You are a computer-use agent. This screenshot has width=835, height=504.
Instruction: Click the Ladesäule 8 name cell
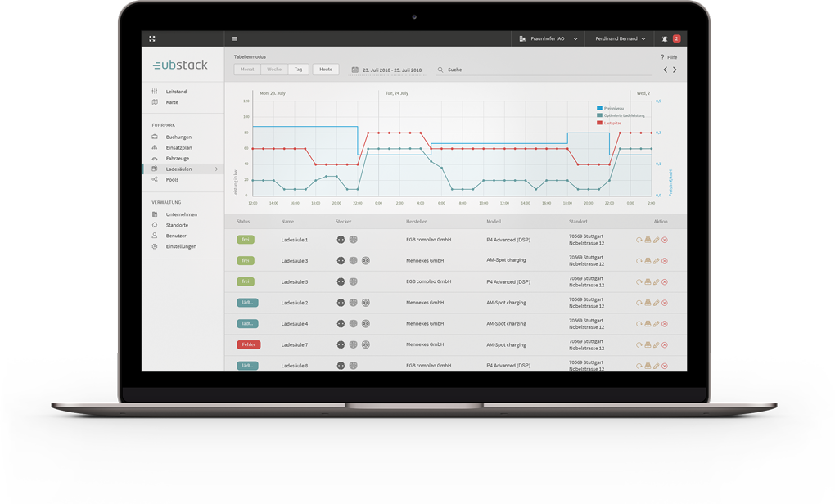point(295,367)
